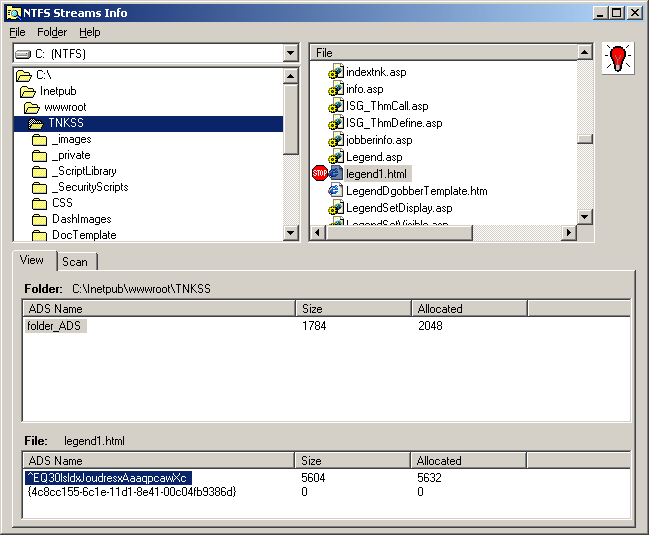Click the file list horizontal scrollbar thumb
This screenshot has width=649, height=535.
(399, 233)
